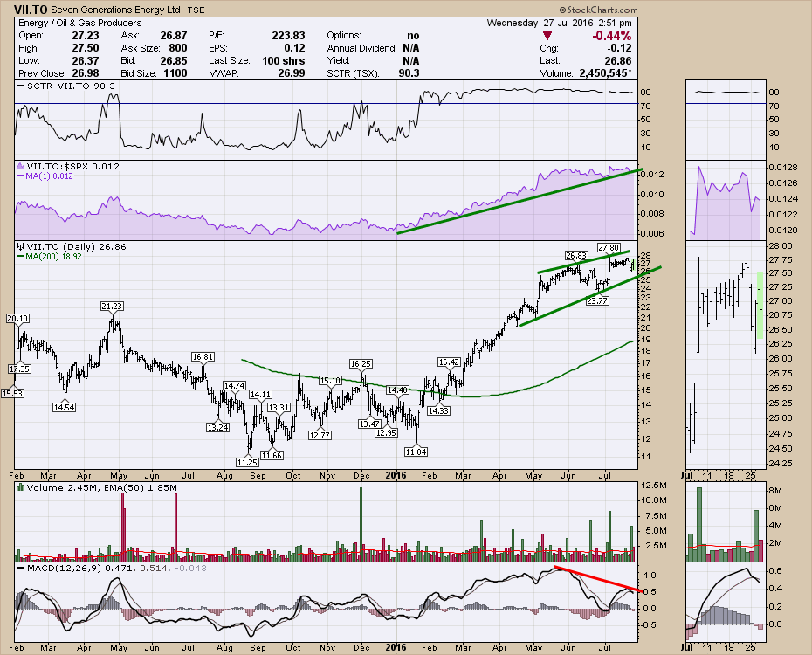
Task: Click the Chg value -0.12
Action: (x=619, y=48)
